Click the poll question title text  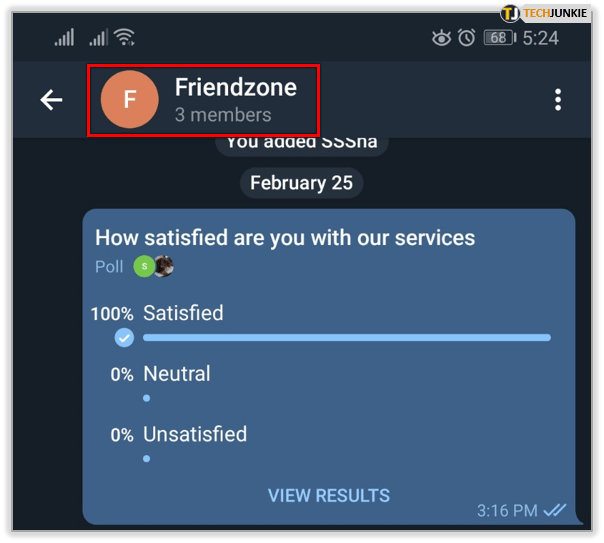pyautogui.click(x=285, y=238)
